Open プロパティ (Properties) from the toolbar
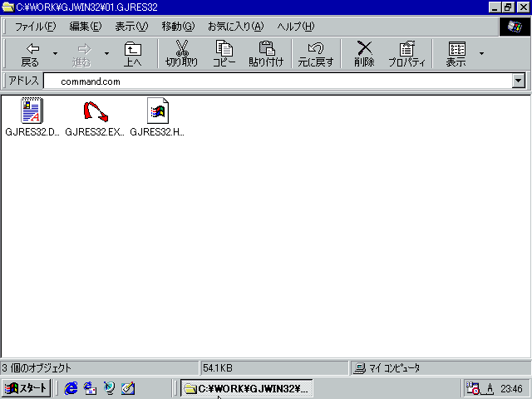 [x=406, y=54]
